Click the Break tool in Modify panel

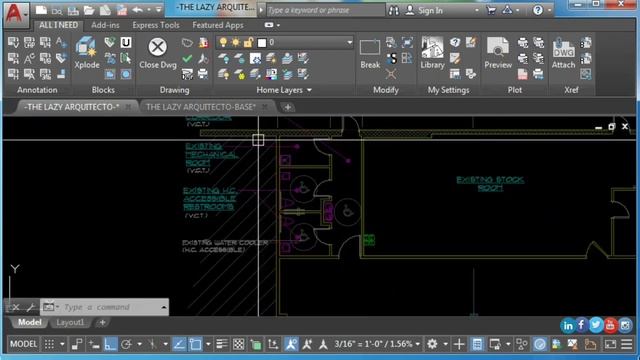click(x=370, y=53)
